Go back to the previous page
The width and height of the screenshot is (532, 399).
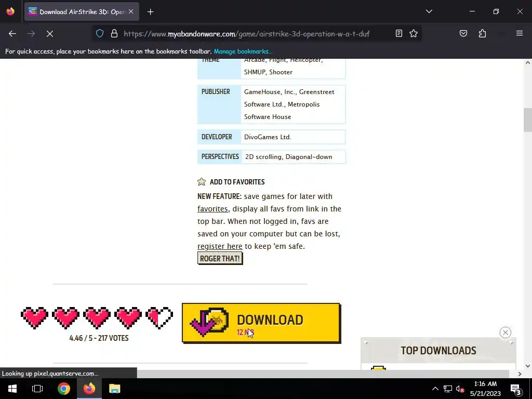point(12,34)
